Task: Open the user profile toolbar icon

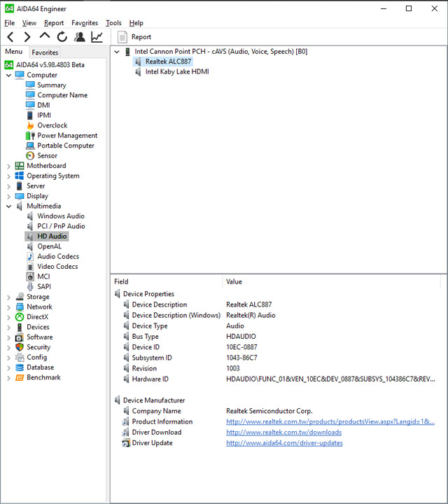Action: pos(79,37)
